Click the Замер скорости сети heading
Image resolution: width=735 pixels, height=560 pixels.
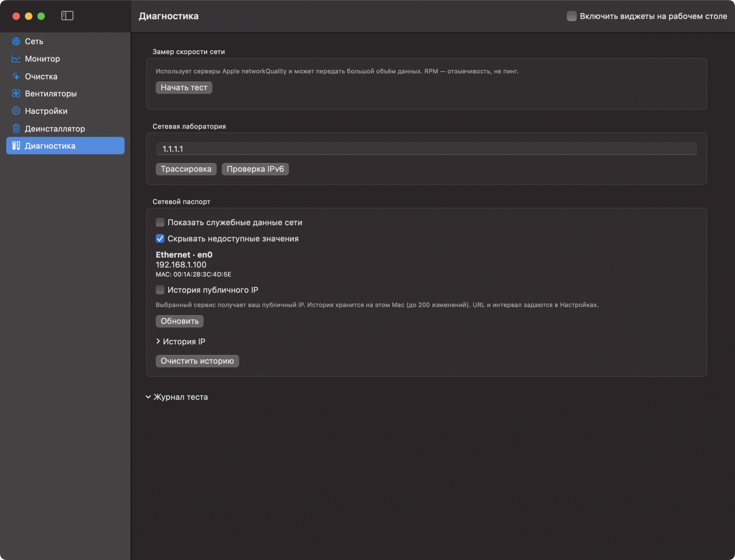click(x=189, y=52)
